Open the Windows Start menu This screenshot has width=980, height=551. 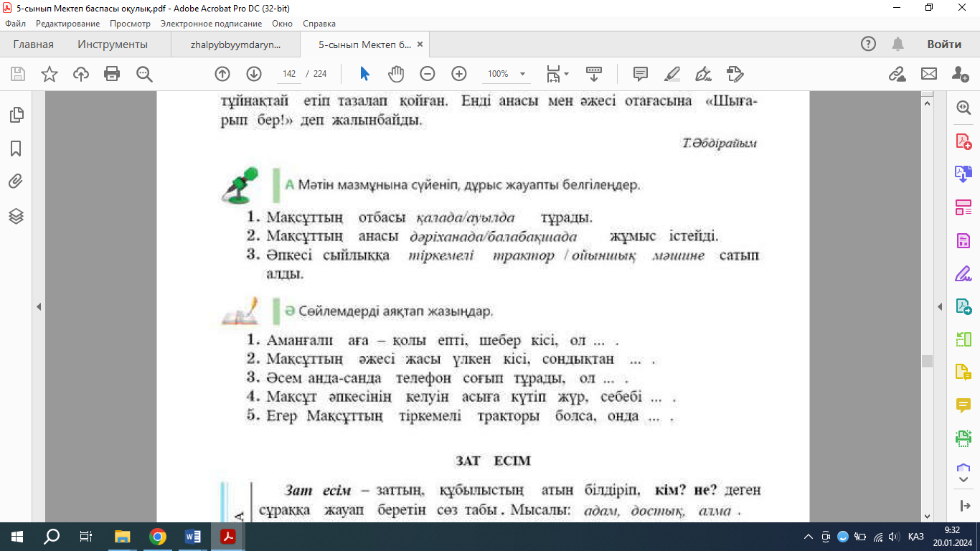(16, 537)
